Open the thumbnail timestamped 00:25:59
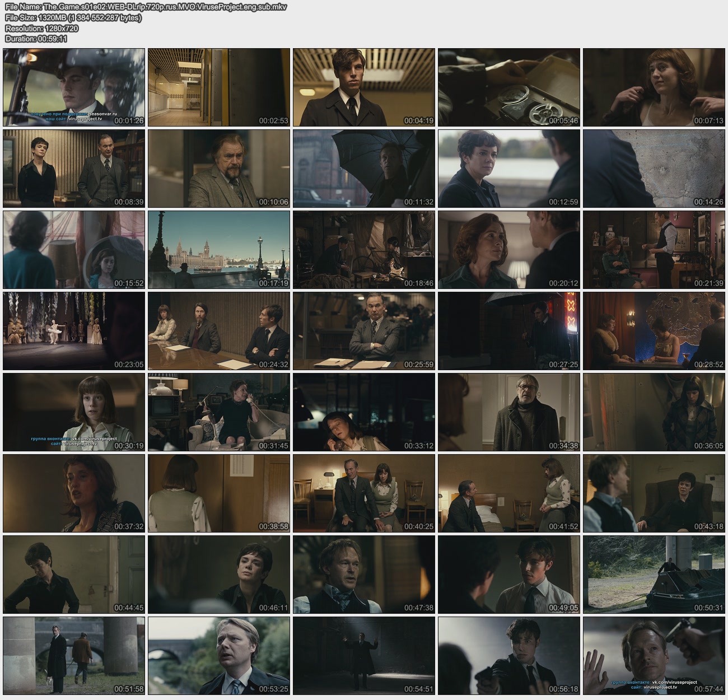The image size is (728, 700). point(363,331)
